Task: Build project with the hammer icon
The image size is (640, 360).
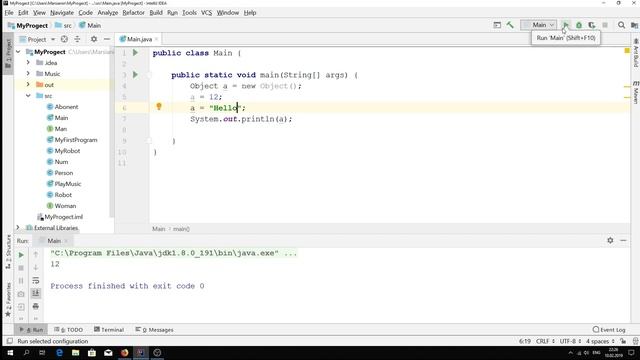Action: [x=510, y=25]
